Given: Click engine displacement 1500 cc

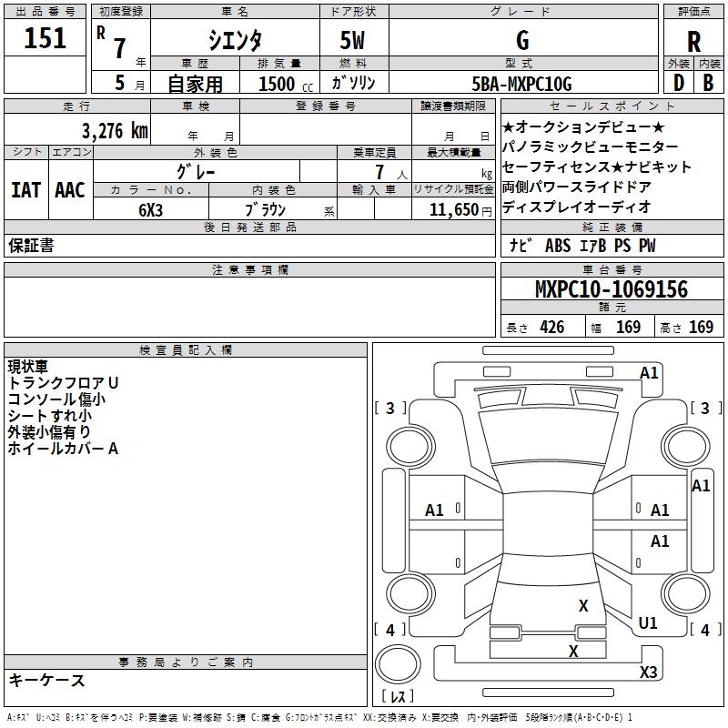Looking at the screenshot, I should click(286, 84).
